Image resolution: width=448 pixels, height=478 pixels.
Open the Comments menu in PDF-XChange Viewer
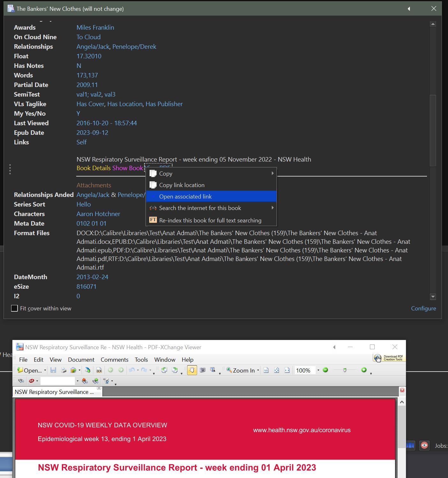click(x=114, y=359)
